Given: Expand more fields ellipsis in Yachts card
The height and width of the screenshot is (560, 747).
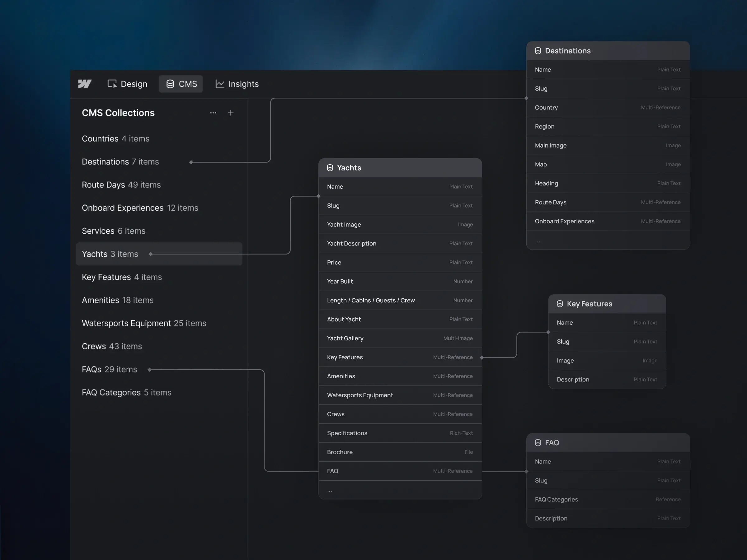Looking at the screenshot, I should pos(330,491).
